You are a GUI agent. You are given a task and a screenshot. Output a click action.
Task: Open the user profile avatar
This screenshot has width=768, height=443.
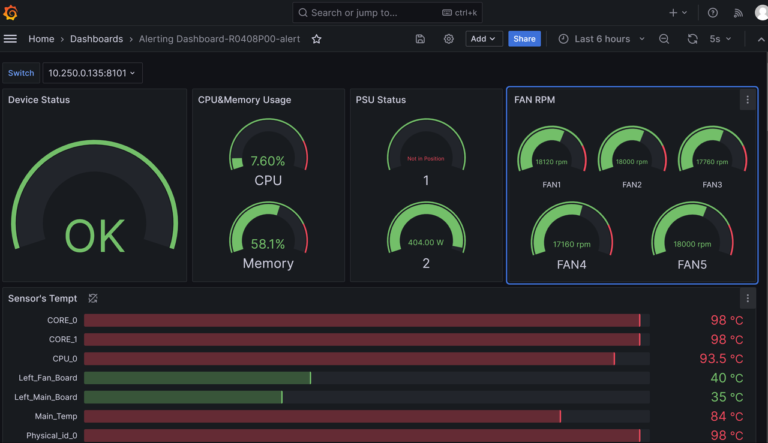(762, 13)
